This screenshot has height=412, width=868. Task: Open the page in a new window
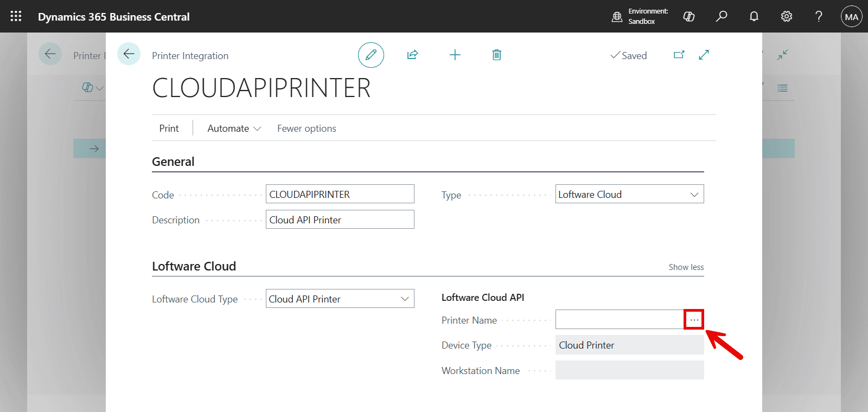point(679,55)
